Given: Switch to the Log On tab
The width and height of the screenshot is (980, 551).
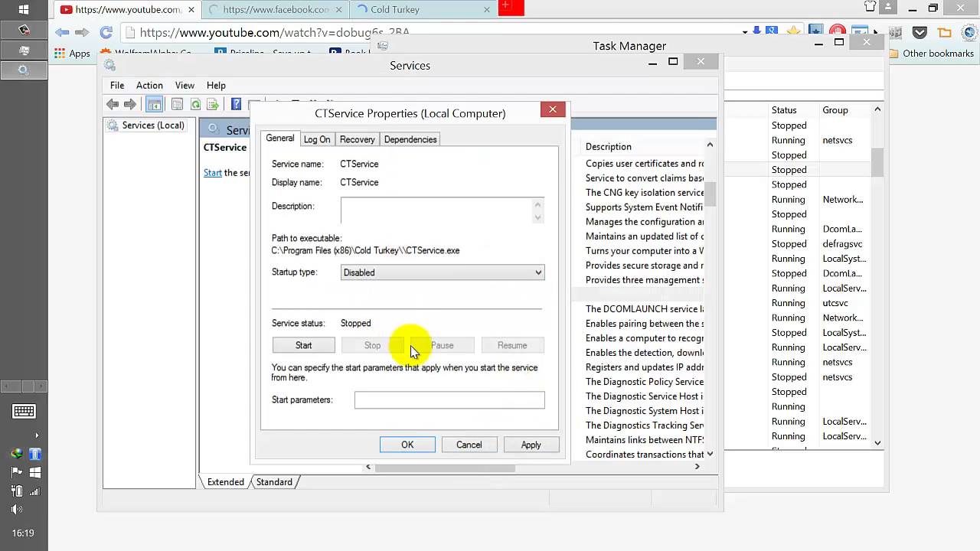Looking at the screenshot, I should point(316,139).
